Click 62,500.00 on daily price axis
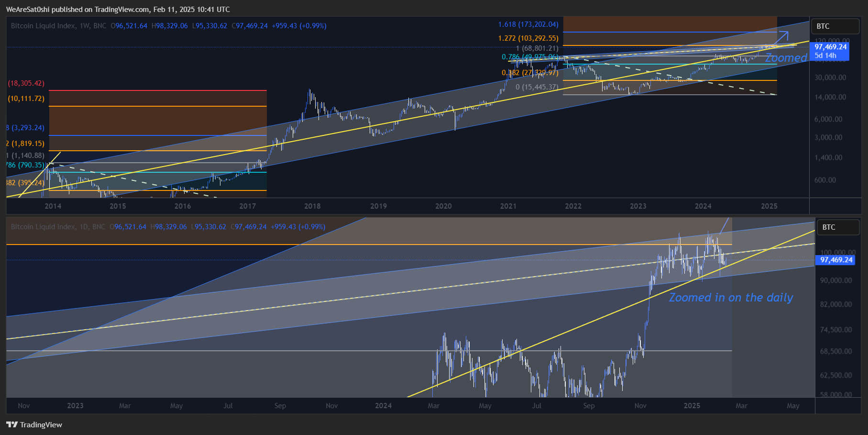868x435 pixels. [836, 375]
